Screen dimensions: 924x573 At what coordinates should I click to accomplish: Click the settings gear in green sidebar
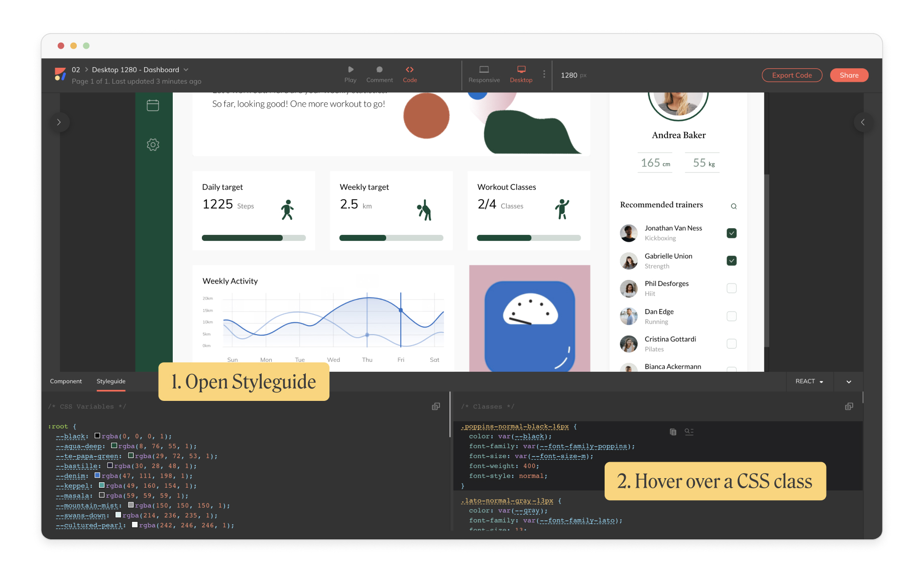point(153,145)
